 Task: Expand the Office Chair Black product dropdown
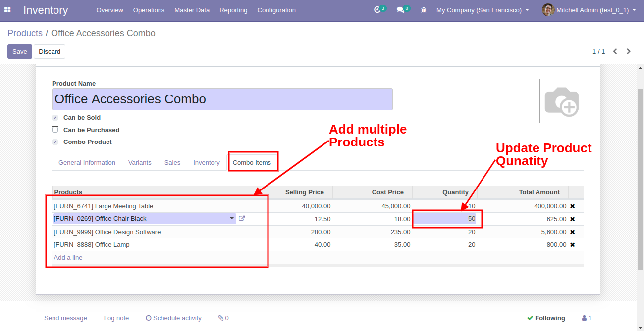[232, 218]
